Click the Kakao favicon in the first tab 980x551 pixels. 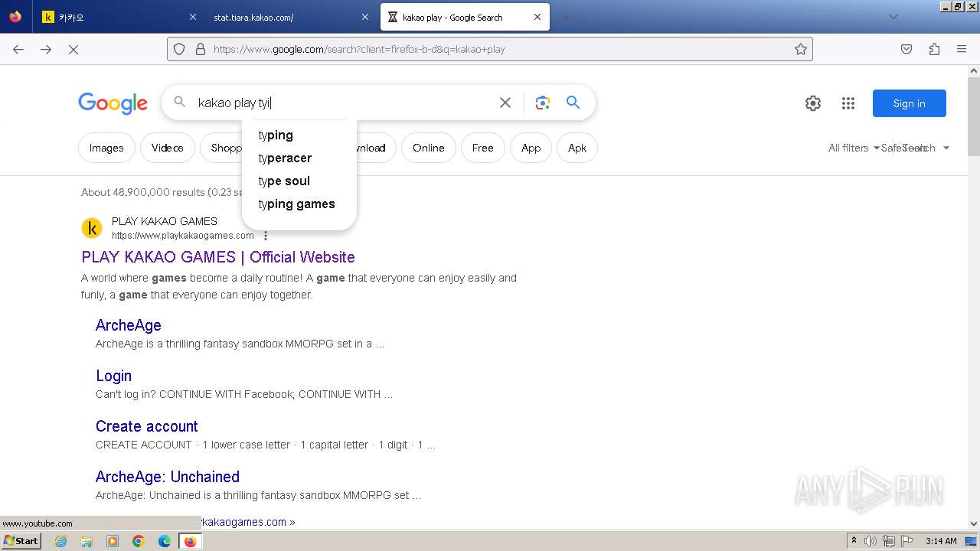point(48,17)
